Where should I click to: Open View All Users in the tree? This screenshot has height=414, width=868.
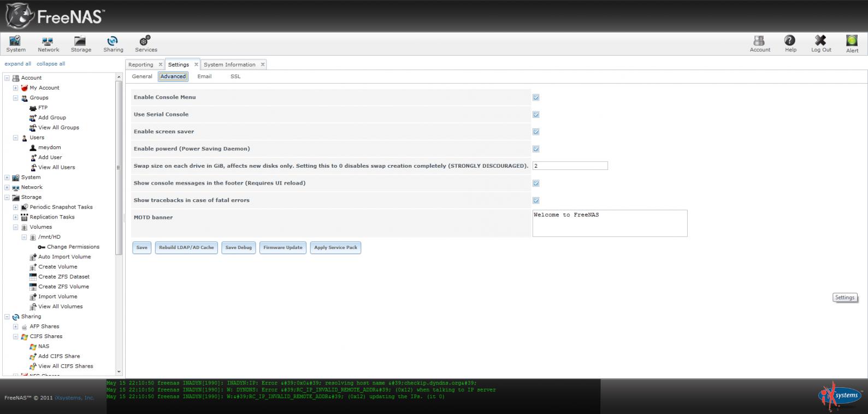tap(56, 167)
